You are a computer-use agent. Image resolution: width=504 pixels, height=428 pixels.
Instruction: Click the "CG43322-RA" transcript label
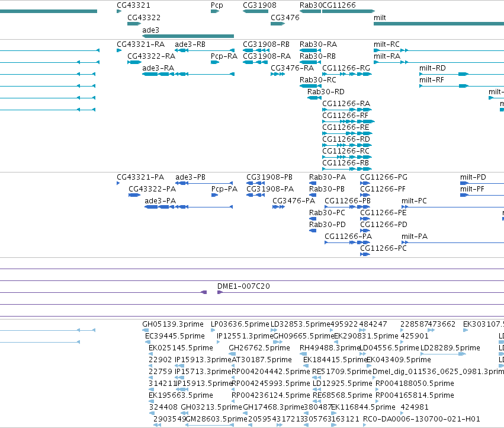pos(152,56)
